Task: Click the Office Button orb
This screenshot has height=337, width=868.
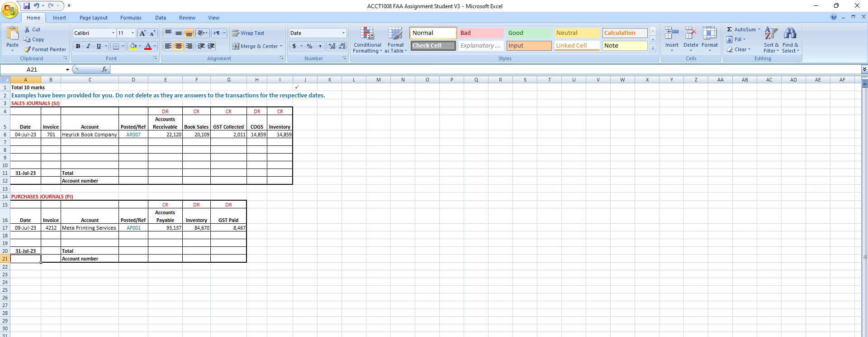Action: (x=9, y=10)
